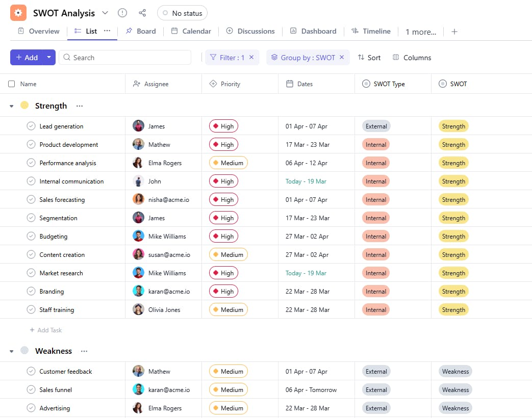Viewport: 532px width, 418px height.
Task: Remove the Group by SWOT grouping
Action: [x=342, y=58]
